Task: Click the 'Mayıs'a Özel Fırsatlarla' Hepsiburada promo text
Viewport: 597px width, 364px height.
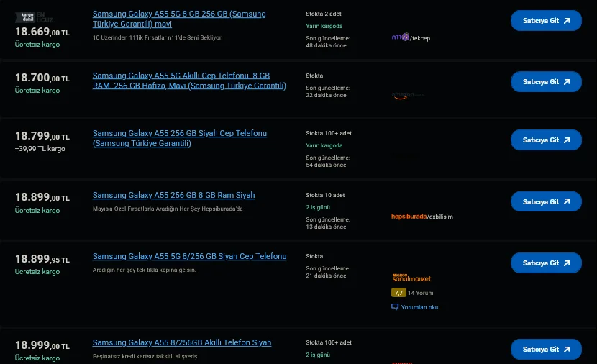Action: coord(168,209)
